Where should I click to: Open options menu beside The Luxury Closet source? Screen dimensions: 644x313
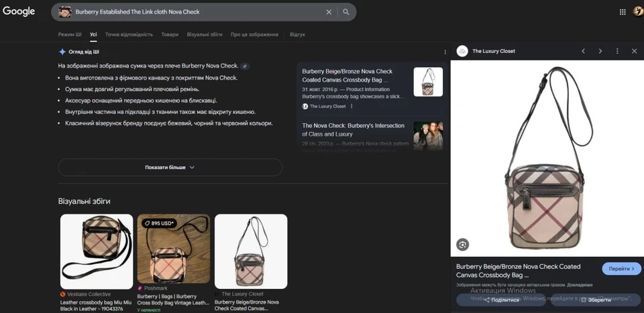click(351, 107)
